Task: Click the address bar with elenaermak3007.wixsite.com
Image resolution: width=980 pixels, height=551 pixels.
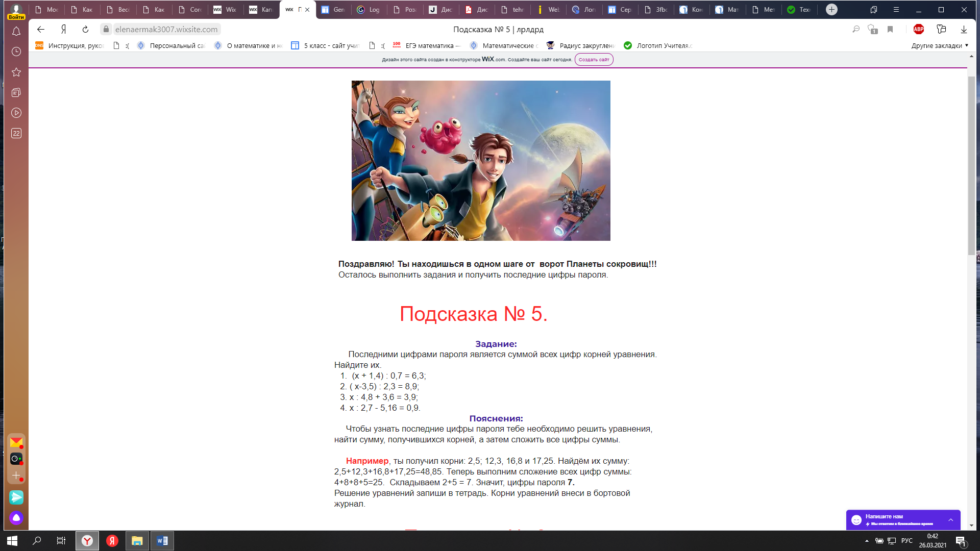Action: pos(166,30)
